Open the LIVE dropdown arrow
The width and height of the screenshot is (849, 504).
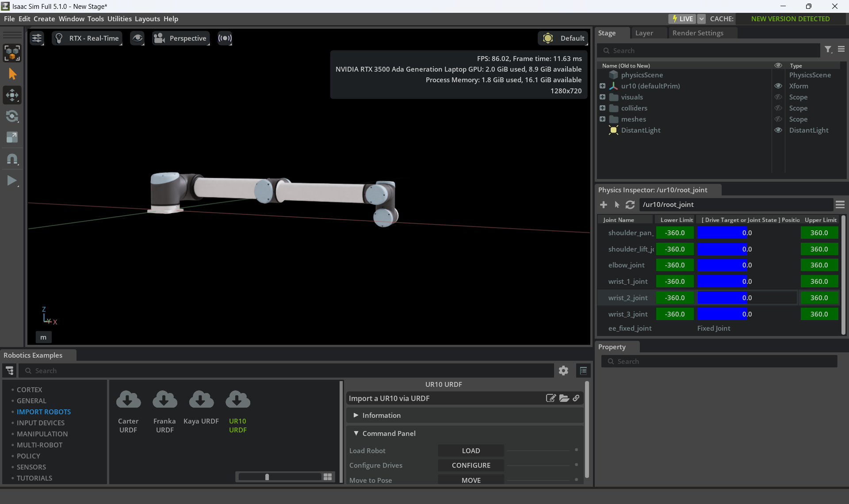click(x=701, y=19)
